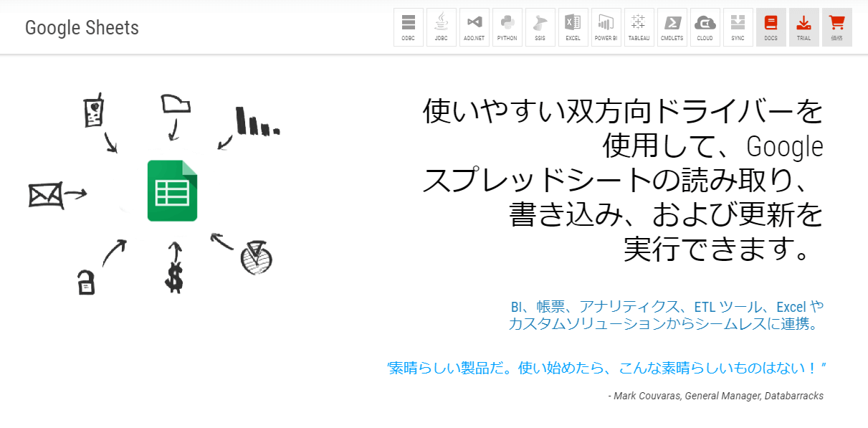Image resolution: width=868 pixels, height=428 pixels.
Task: Open the Cmdlets icon
Action: (672, 27)
